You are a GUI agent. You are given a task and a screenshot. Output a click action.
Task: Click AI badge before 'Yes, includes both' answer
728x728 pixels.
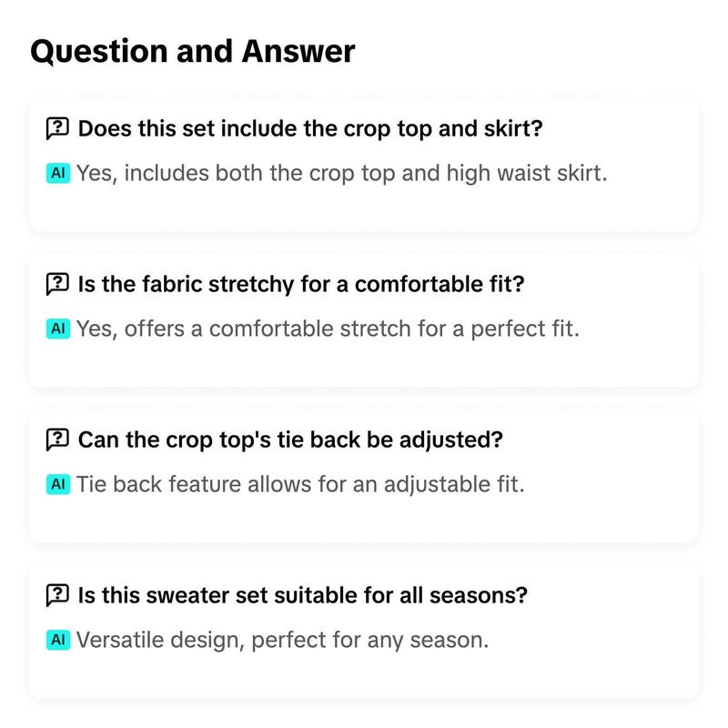pyautogui.click(x=58, y=173)
